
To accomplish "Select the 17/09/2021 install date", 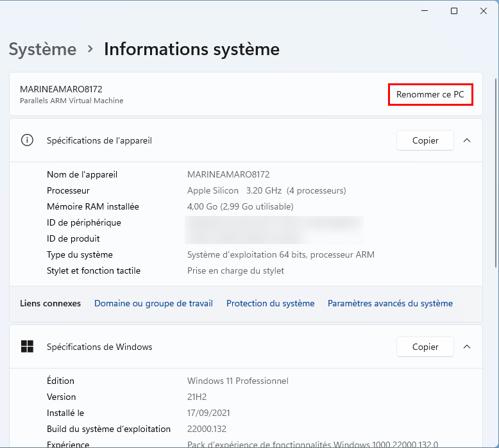I will [208, 413].
